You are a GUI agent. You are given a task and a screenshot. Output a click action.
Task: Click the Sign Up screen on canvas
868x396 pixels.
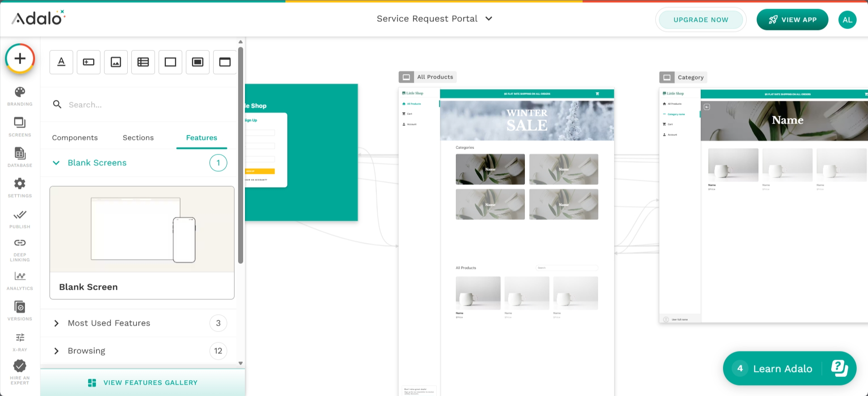301,152
